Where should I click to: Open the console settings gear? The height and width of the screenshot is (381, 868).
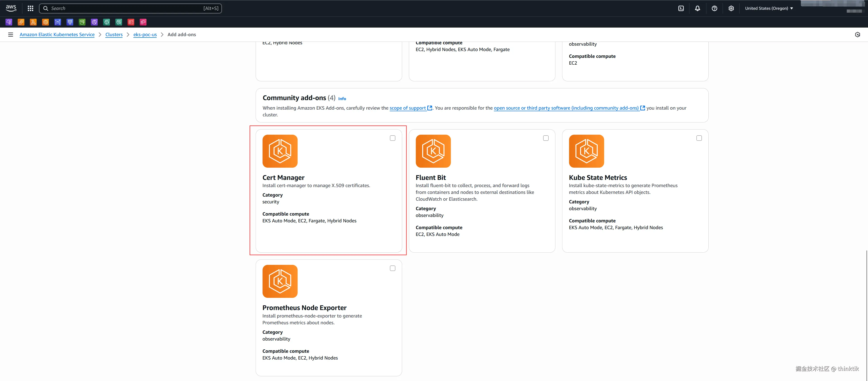pyautogui.click(x=731, y=8)
